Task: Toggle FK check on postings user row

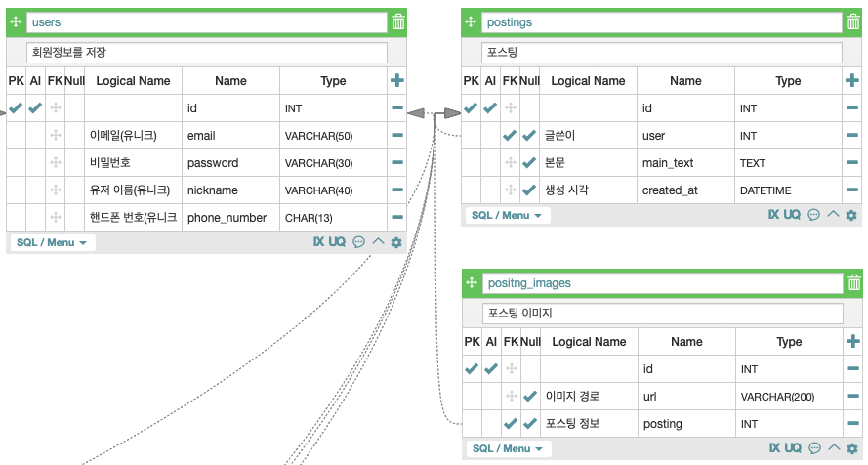Action: [x=510, y=135]
